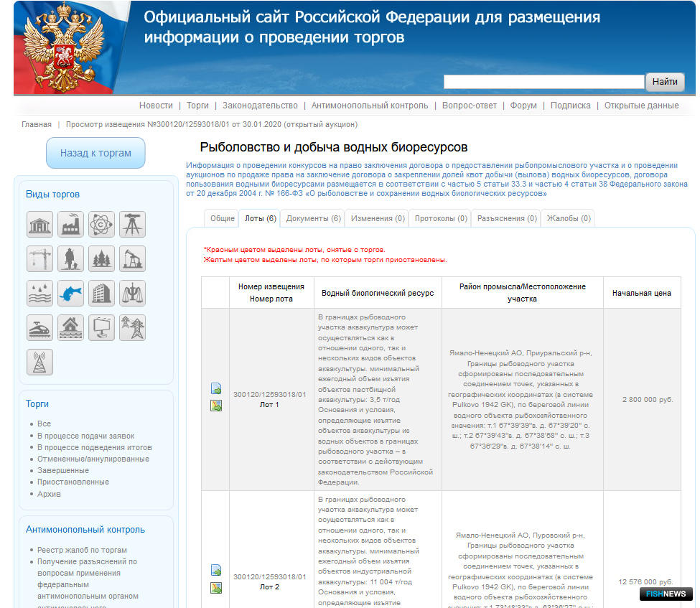Image resolution: width=700 pixels, height=608 pixels.
Task: Open the Архив link
Action: pos(49,494)
